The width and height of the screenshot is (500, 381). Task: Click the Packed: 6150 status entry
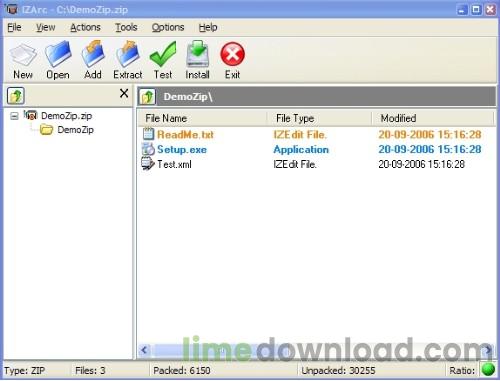point(182,370)
